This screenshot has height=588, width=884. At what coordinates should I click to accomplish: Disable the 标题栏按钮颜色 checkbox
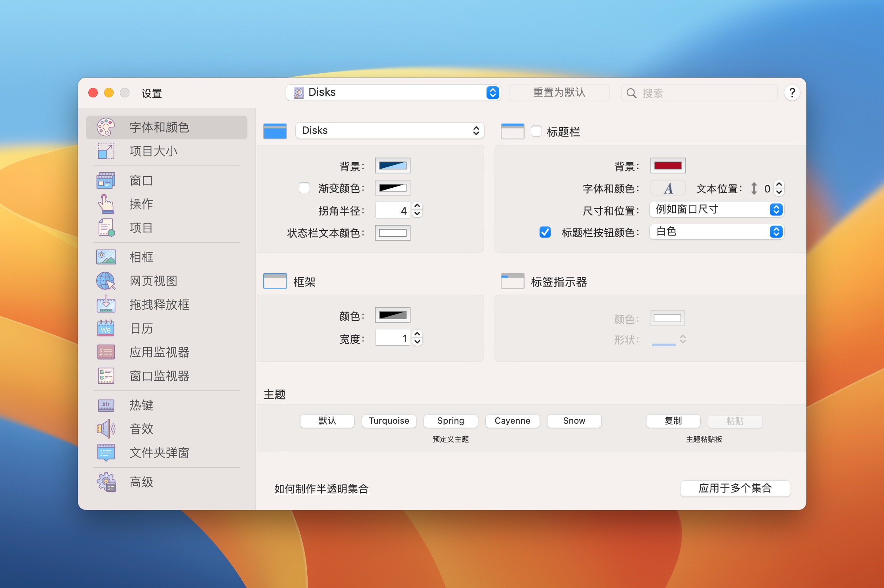pos(545,233)
